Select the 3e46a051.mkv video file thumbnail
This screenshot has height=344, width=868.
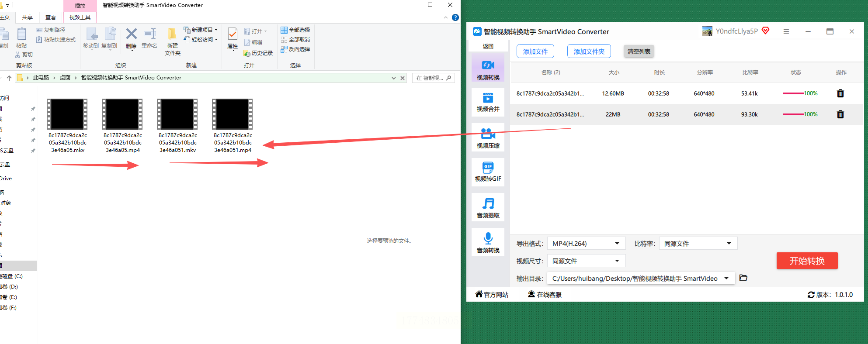coord(177,114)
